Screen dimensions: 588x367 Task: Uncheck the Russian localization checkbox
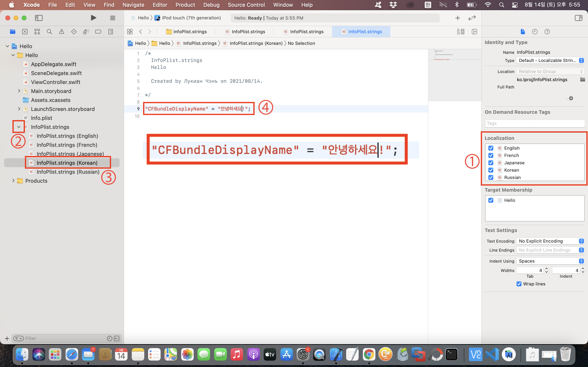tap(491, 177)
